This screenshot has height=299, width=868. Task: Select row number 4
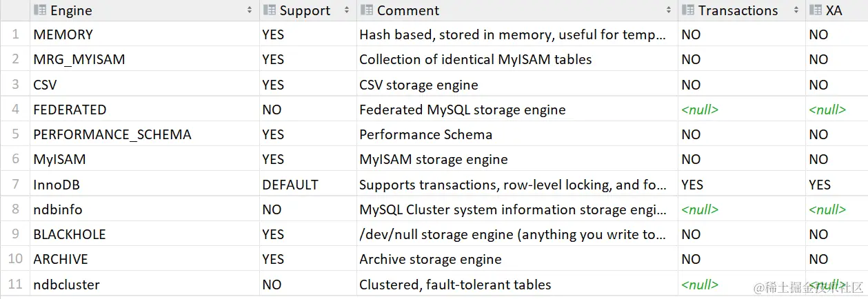coord(15,110)
